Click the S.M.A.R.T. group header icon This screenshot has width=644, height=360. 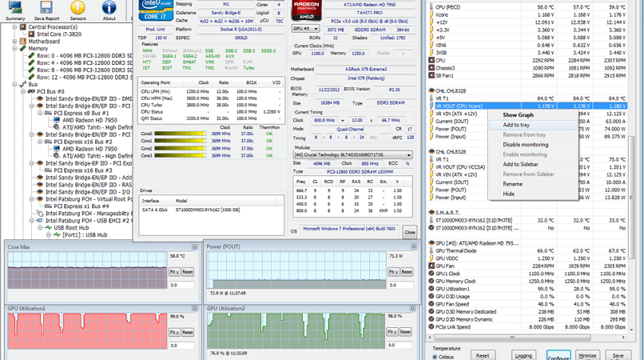click(431, 212)
